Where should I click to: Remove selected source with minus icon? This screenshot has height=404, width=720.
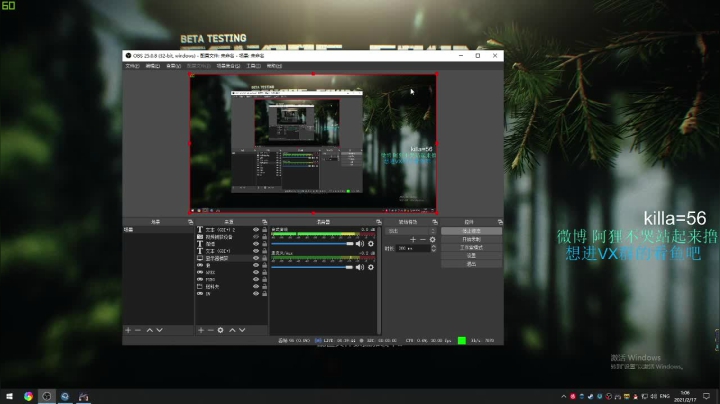click(210, 330)
